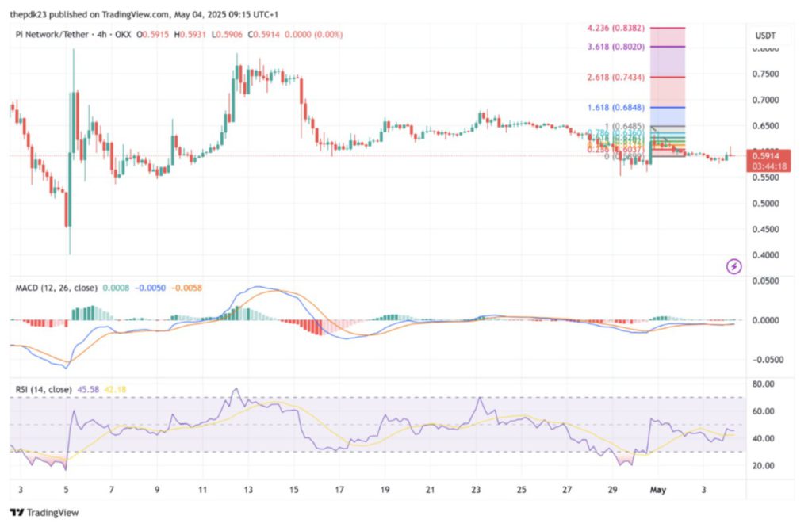This screenshot has height=527, width=812.
Task: Select the low value L0.5906
Action: (227, 35)
